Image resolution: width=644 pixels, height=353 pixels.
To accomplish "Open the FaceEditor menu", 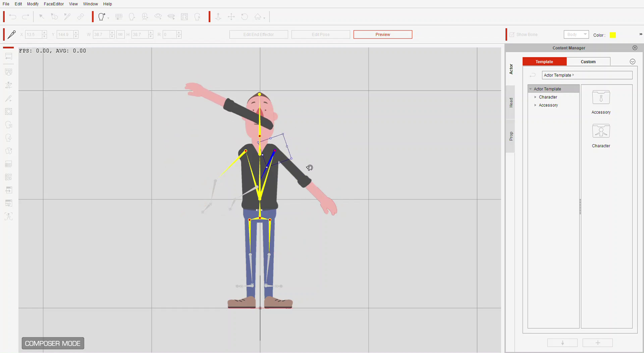I will coord(54,4).
